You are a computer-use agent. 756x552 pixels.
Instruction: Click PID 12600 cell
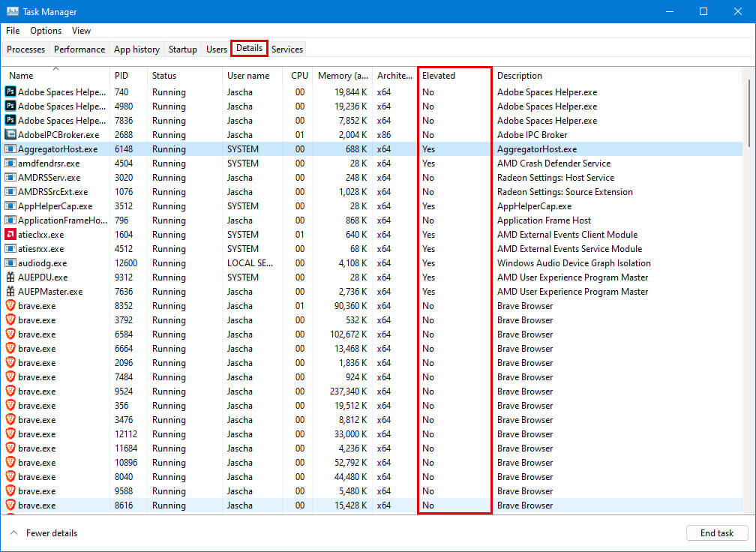point(126,263)
